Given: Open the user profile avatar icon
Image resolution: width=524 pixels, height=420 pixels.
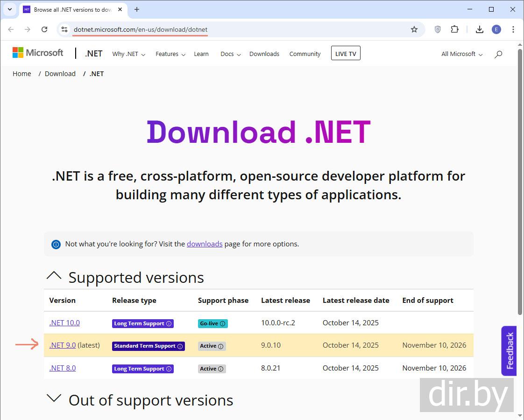Looking at the screenshot, I should click(x=496, y=29).
